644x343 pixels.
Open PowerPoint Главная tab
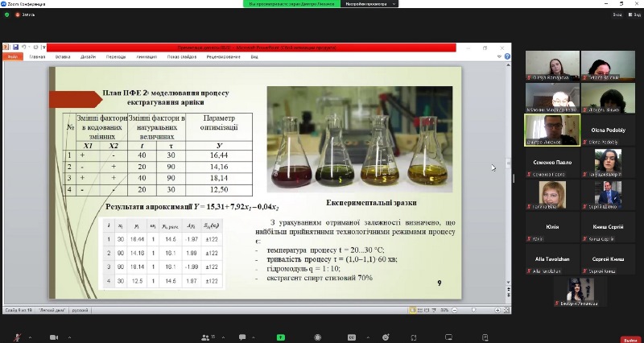37,57
